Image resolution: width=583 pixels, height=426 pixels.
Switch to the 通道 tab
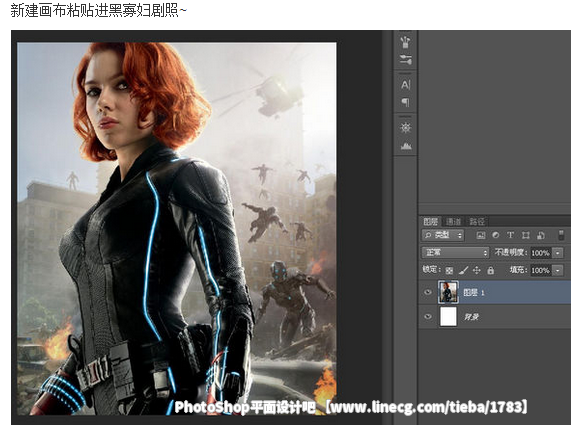454,222
